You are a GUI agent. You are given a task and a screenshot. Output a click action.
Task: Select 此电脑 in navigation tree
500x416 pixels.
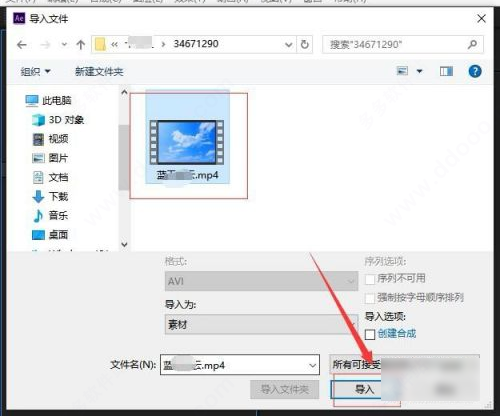49,100
